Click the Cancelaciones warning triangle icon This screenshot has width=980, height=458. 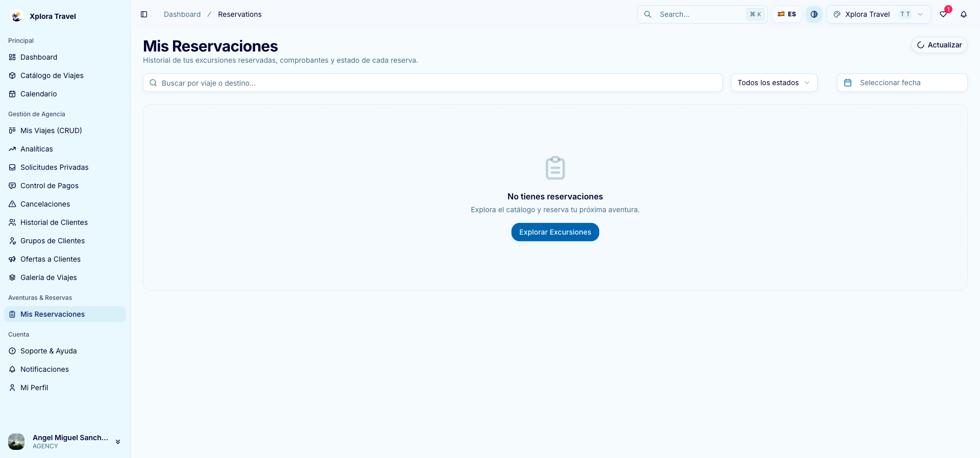(12, 204)
